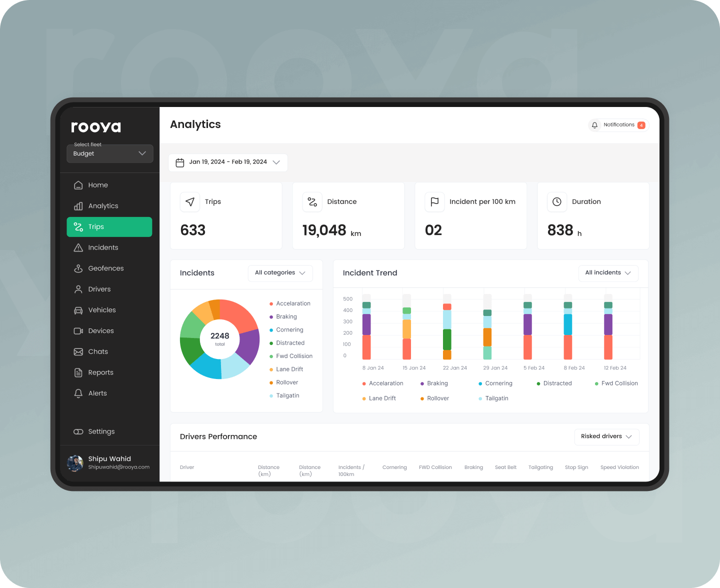Viewport: 720px width, 588px height.
Task: Open the Budget fleet selector dropdown
Action: pyautogui.click(x=109, y=153)
